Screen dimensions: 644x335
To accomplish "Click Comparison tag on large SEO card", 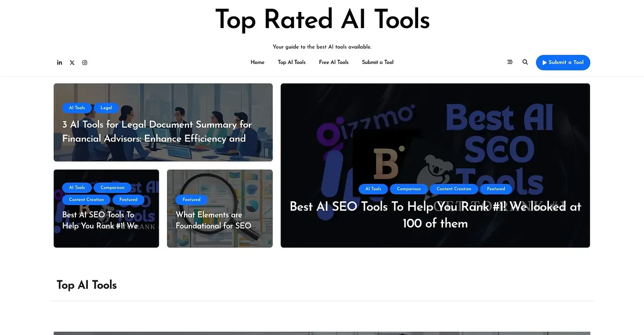I will pos(409,189).
